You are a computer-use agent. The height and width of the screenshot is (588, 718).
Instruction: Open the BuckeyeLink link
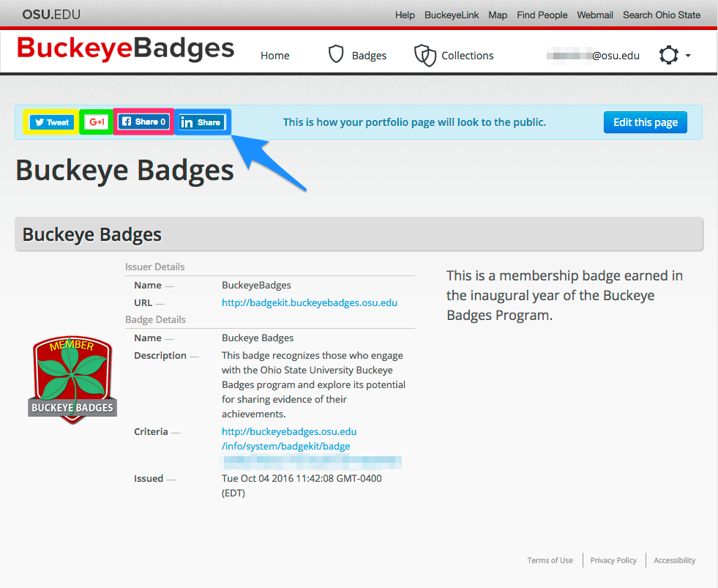coord(452,15)
